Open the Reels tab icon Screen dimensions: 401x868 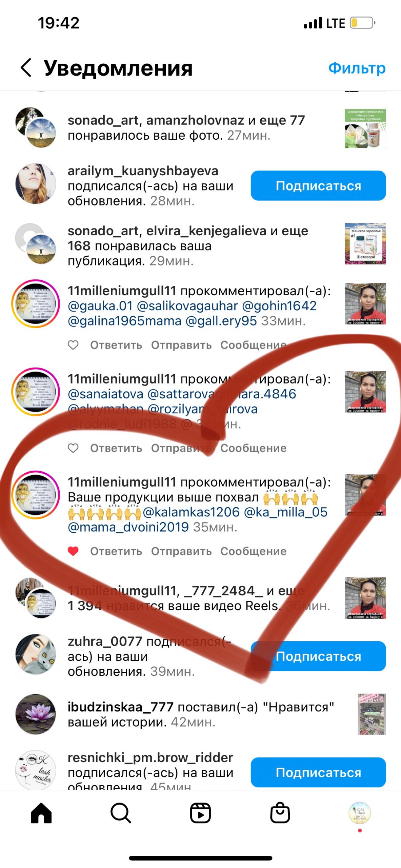(x=200, y=813)
